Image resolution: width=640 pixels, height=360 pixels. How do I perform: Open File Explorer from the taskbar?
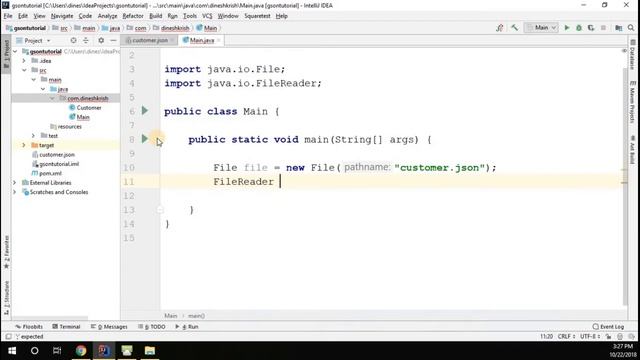(150, 351)
